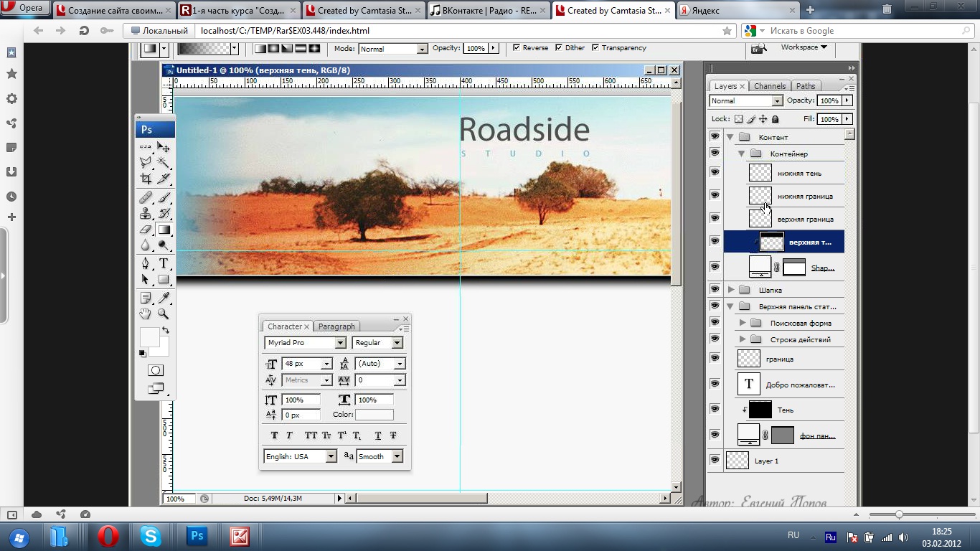Image resolution: width=980 pixels, height=551 pixels.
Task: Select the Hand tool
Action: click(x=146, y=314)
